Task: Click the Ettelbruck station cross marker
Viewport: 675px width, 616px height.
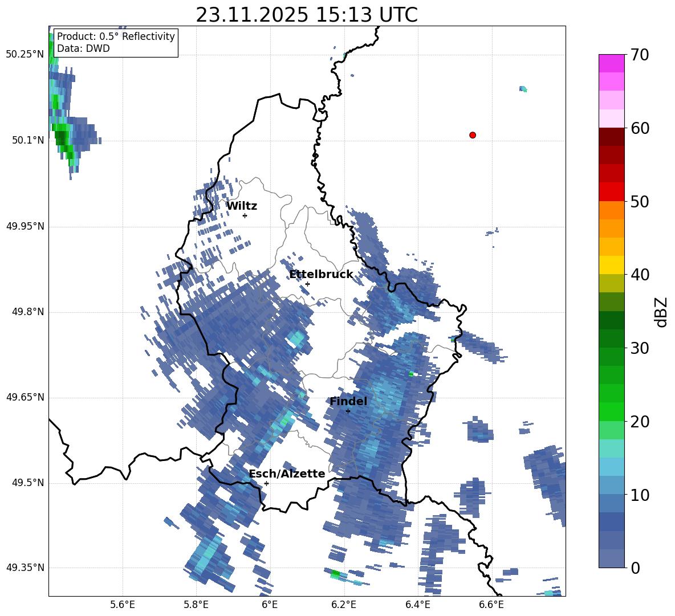Action: [x=307, y=284]
